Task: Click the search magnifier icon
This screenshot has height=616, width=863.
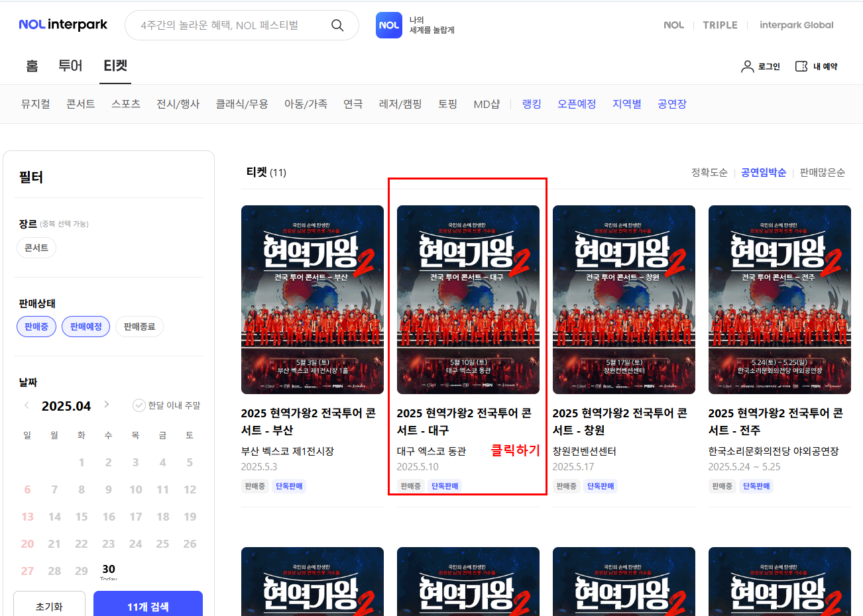Action: [337, 25]
